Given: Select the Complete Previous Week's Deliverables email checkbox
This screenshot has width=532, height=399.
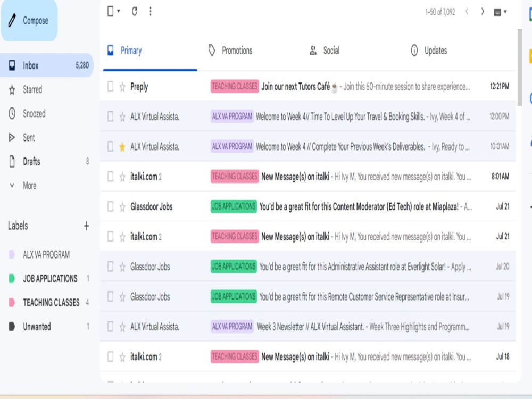Looking at the screenshot, I should click(x=111, y=147).
